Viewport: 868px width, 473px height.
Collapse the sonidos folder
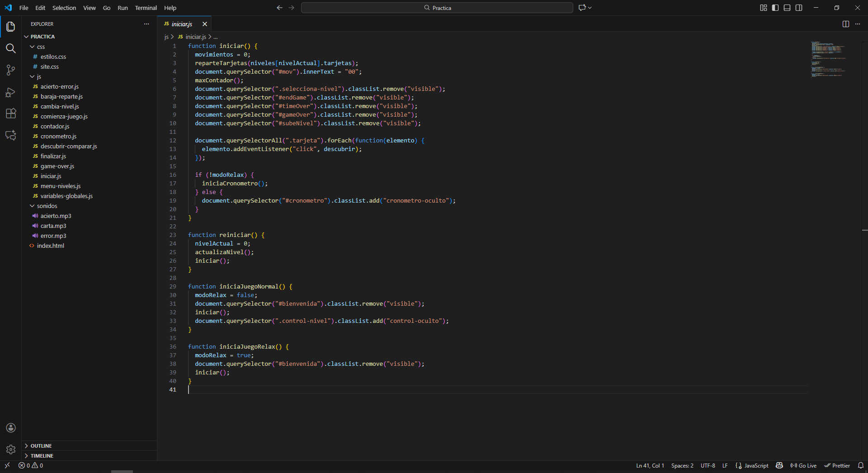point(47,206)
